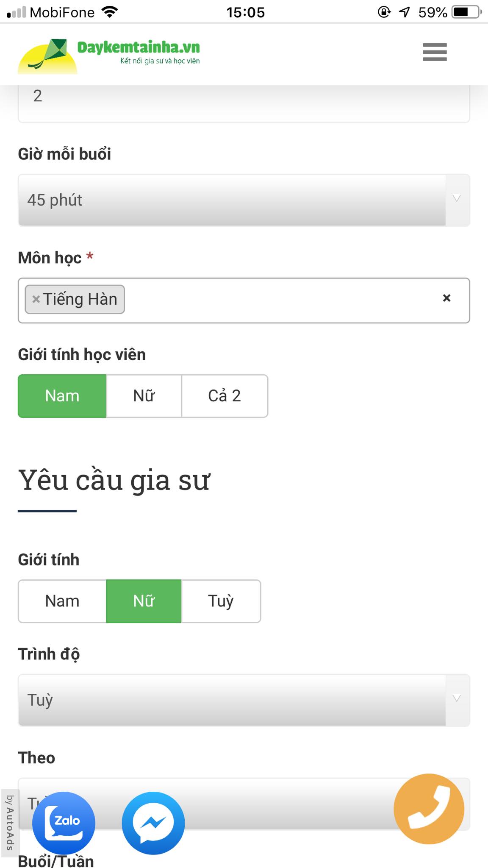Tap the orange phone call button
The image size is (488, 868).
click(x=429, y=809)
